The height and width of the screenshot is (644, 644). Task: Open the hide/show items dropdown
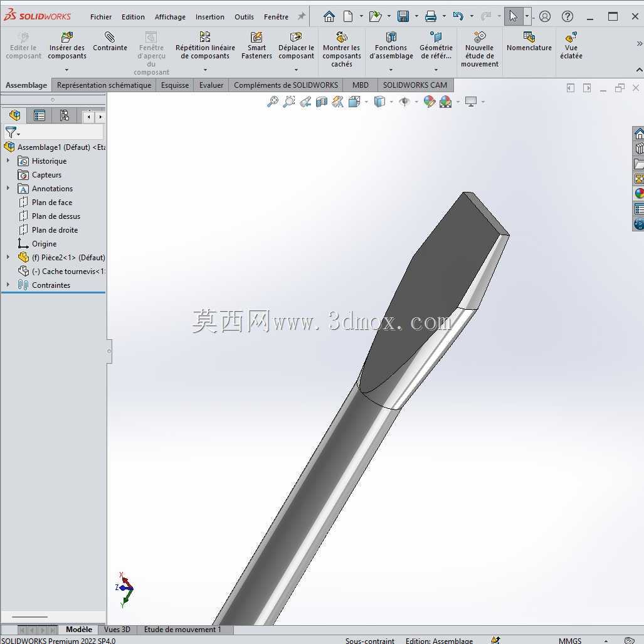tap(416, 102)
